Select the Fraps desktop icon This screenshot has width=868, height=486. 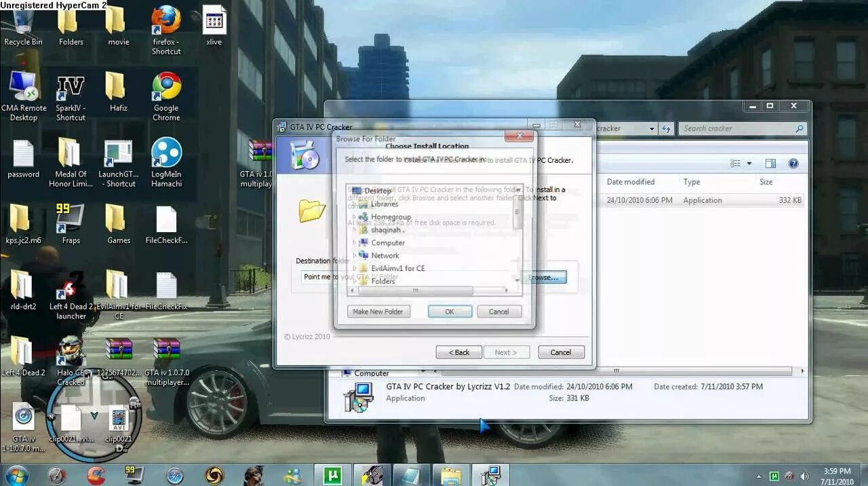coord(71,224)
